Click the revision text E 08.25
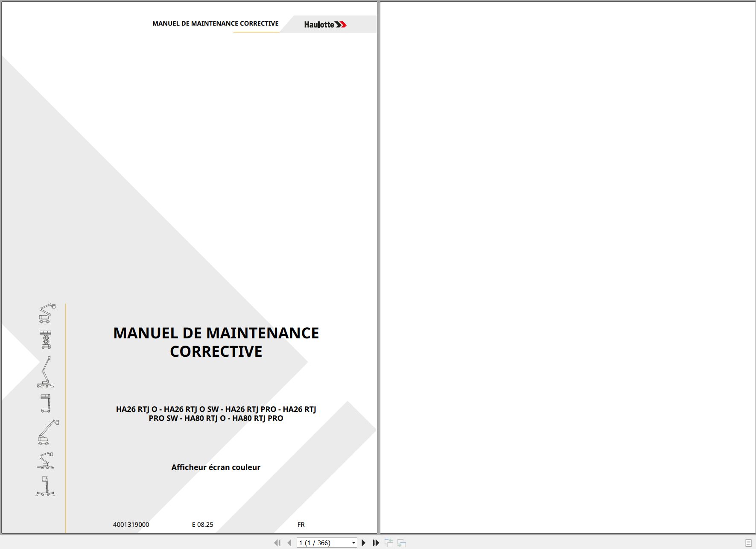 [203, 525]
